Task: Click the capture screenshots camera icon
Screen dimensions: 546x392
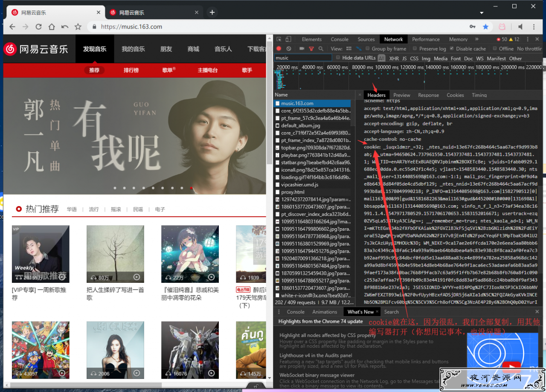Action: click(302, 49)
